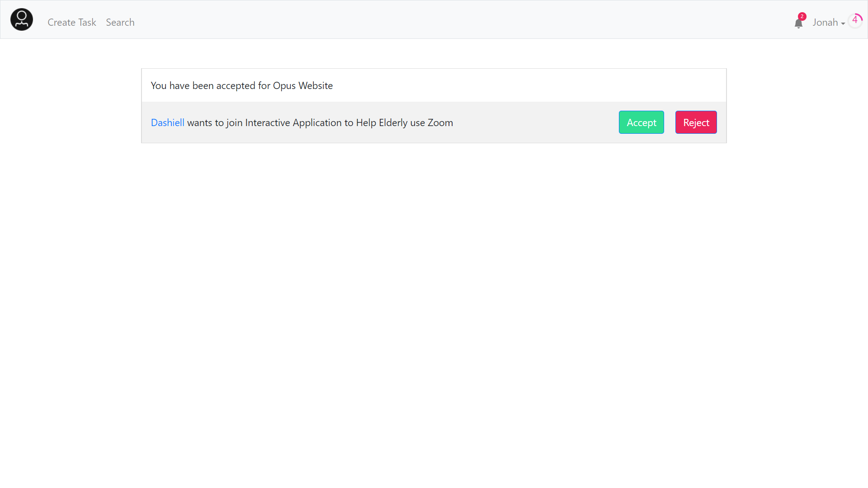The height and width of the screenshot is (488, 868).
Task: Click the red '2' notification badge
Action: tap(802, 16)
